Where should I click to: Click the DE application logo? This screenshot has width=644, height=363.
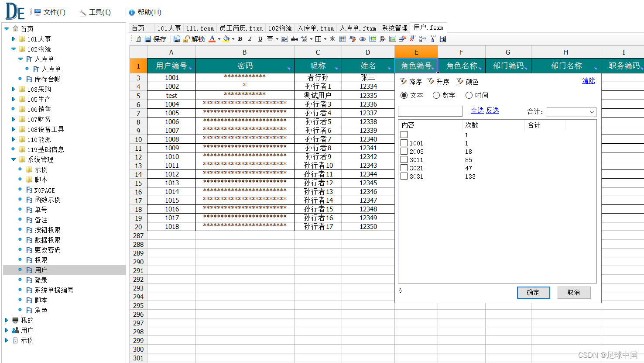[x=15, y=11]
